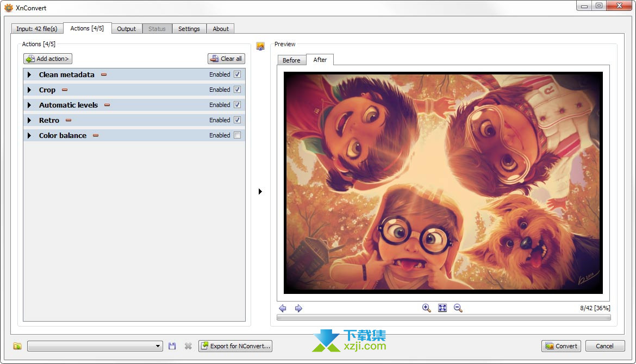
Task: Click the Cancel button
Action: 605,346
